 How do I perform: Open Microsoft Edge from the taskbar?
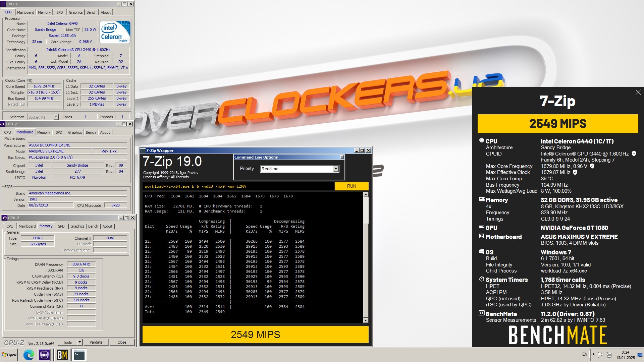[29, 355]
